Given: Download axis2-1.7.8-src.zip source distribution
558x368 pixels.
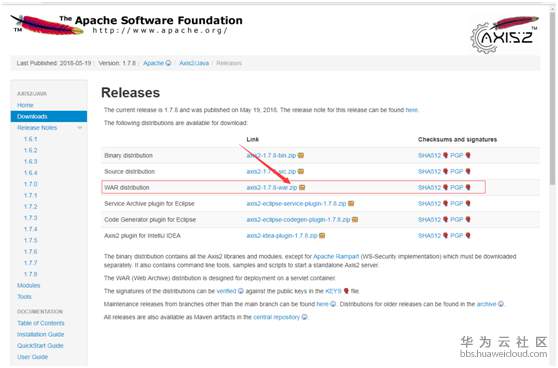Looking at the screenshot, I should [x=271, y=172].
